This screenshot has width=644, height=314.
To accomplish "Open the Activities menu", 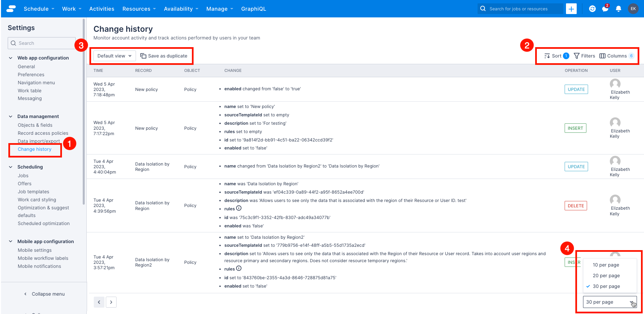I will coord(101,9).
